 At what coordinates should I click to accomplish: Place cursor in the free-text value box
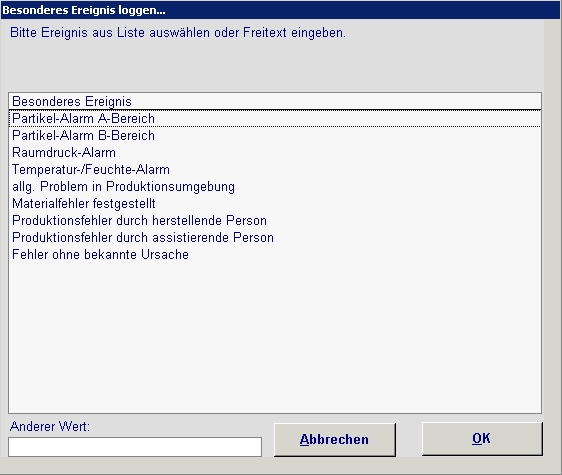point(135,447)
